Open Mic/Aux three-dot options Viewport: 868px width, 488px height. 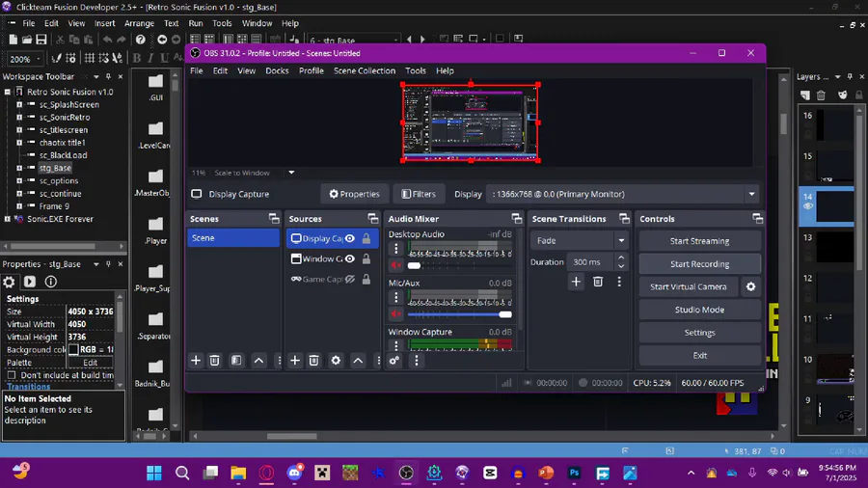tap(395, 298)
